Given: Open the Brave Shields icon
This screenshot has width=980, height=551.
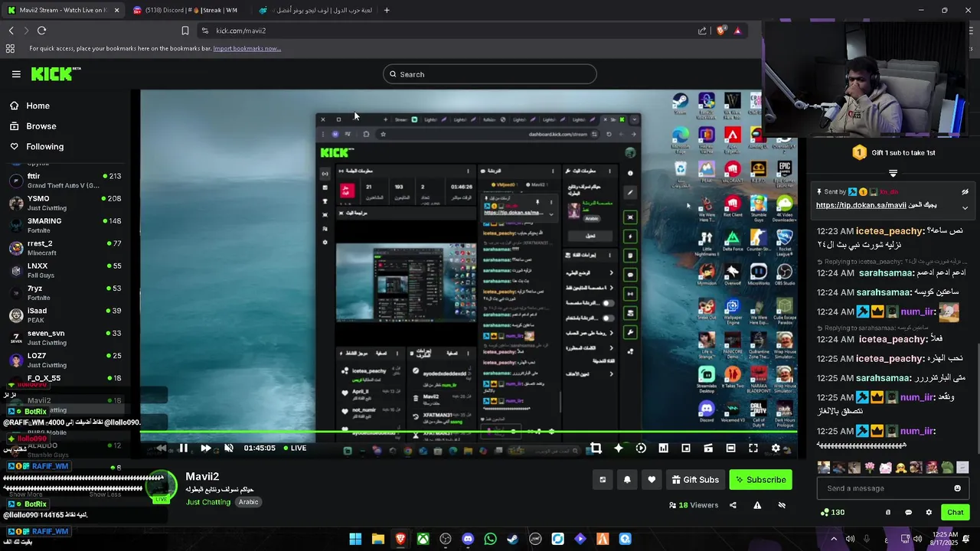Looking at the screenshot, I should 720,31.
